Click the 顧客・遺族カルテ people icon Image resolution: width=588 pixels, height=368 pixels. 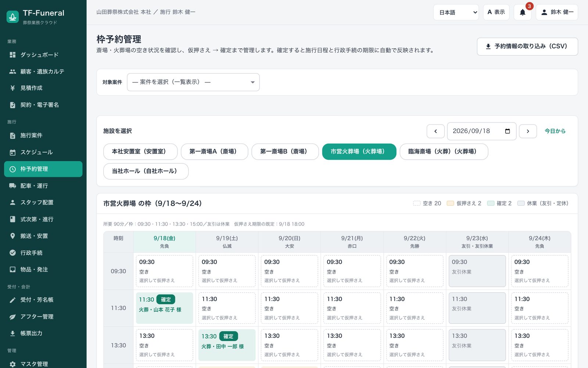pos(12,71)
